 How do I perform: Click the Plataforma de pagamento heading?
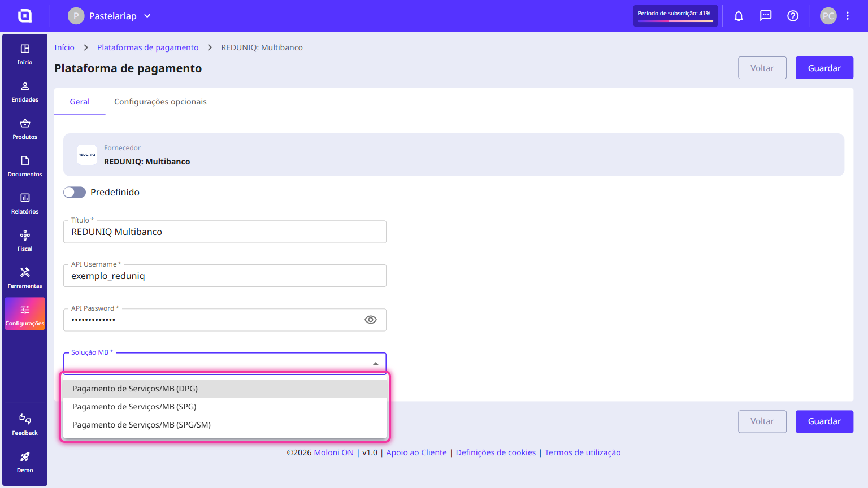[128, 68]
